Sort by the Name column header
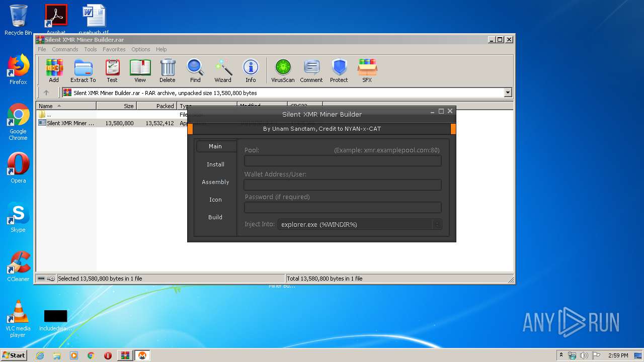Image resolution: width=644 pixels, height=362 pixels. [x=66, y=106]
